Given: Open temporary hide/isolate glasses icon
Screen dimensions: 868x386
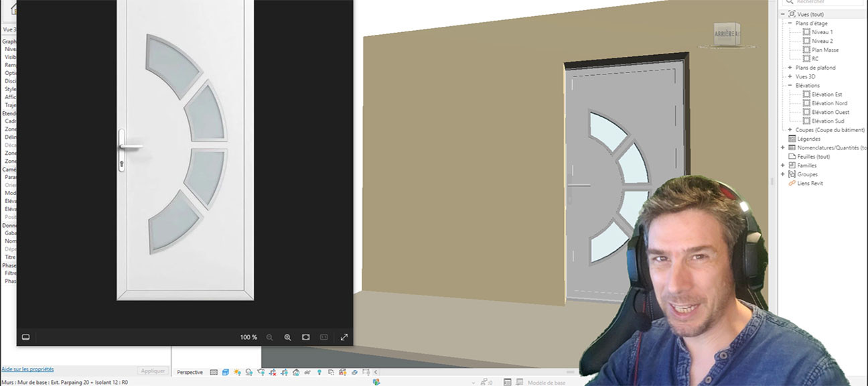Looking at the screenshot, I should [307, 372].
